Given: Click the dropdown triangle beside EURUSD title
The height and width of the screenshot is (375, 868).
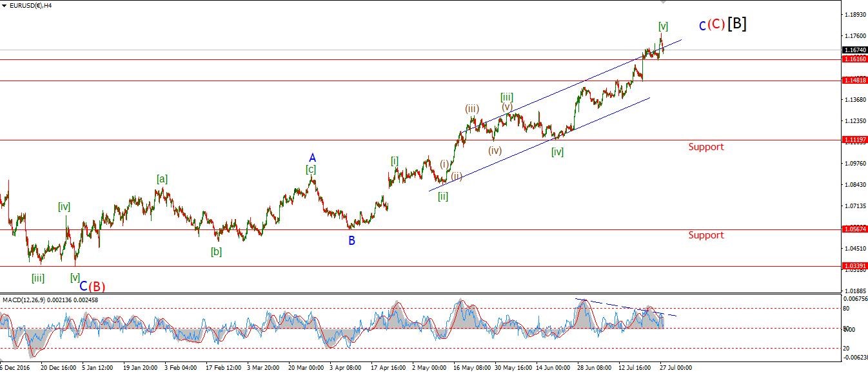Looking at the screenshot, I should click(x=5, y=6).
